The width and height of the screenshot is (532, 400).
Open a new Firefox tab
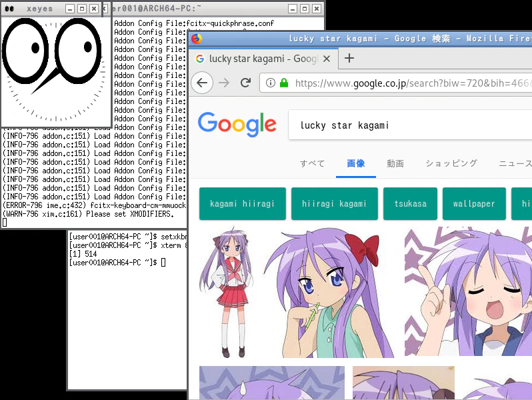(349, 59)
